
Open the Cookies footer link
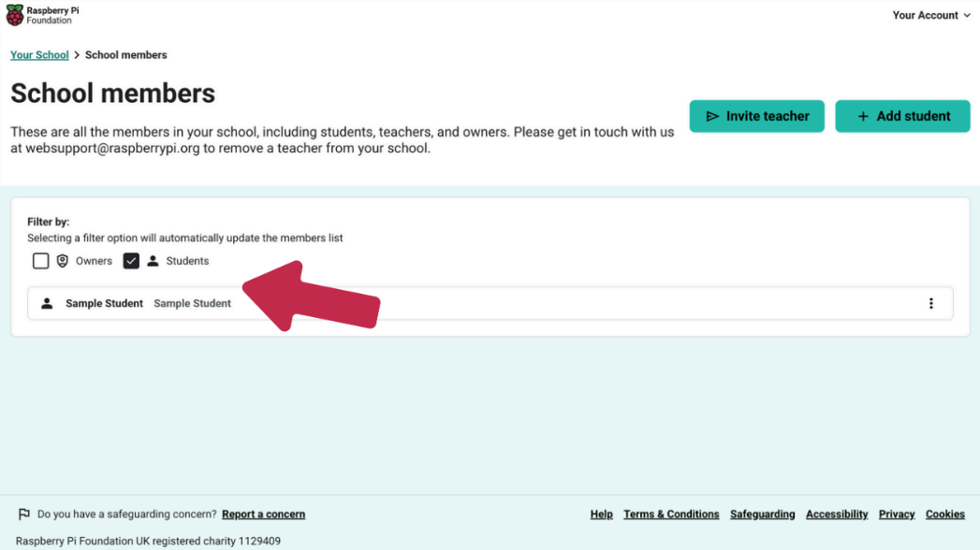click(x=944, y=514)
